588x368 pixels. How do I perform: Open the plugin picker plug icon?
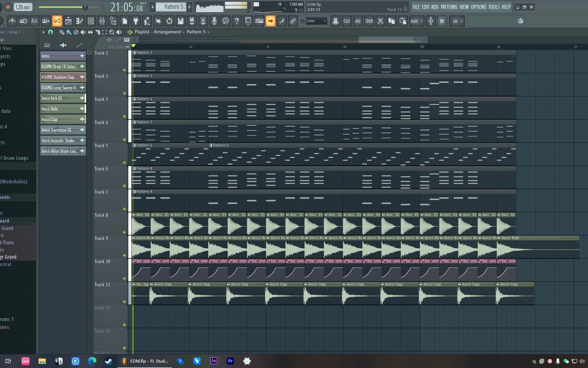136,21
